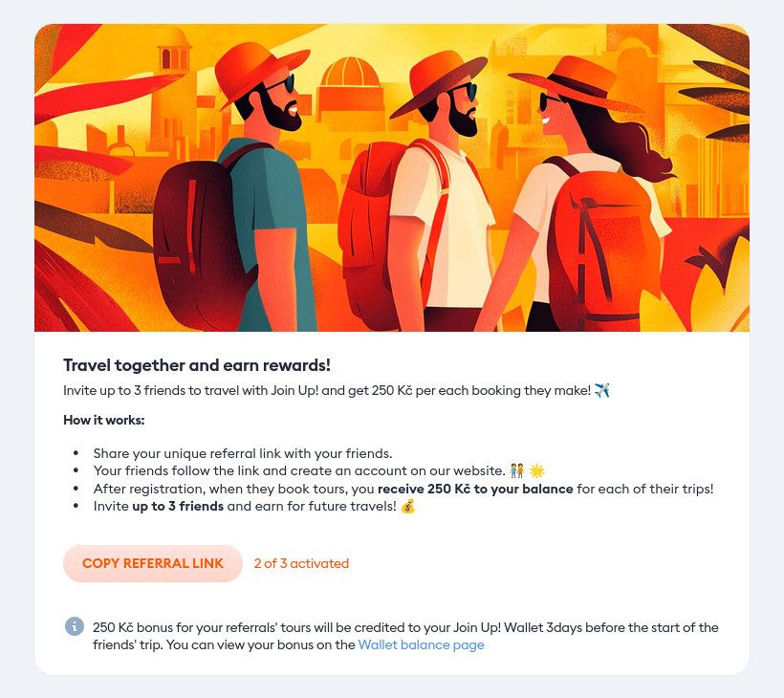Click the 'Travel together and earn rewards!' heading
This screenshot has height=698, width=784.
[197, 365]
